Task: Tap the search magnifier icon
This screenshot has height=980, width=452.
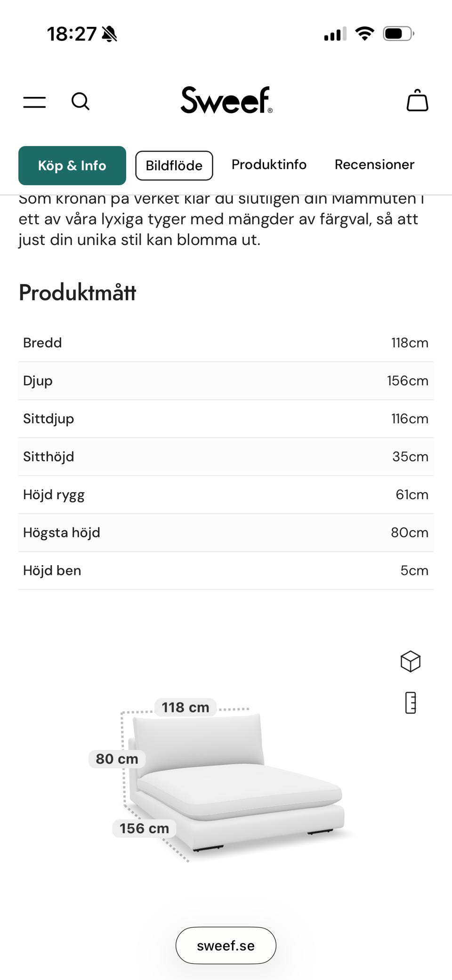Action: [81, 101]
